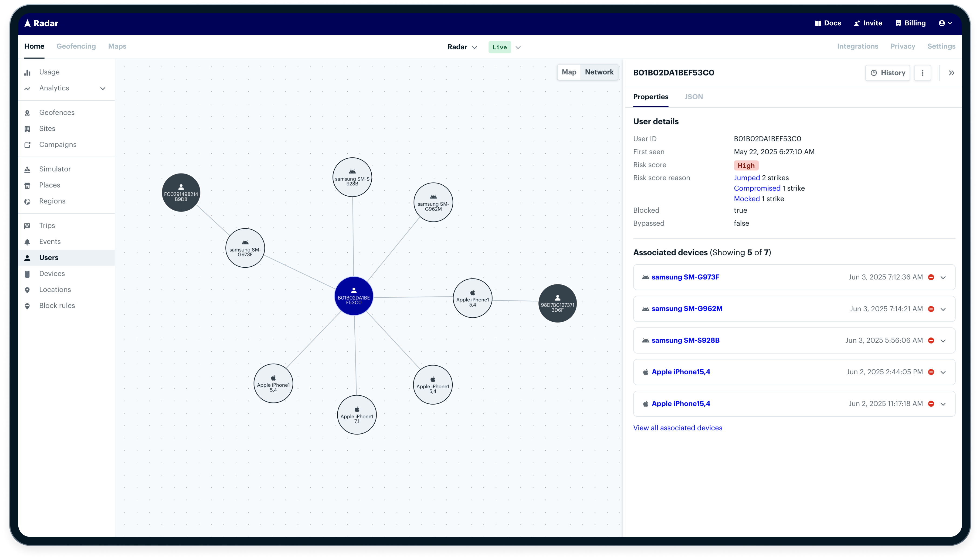This screenshot has height=560, width=980.
Task: Click the First seen date value
Action: 774,152
